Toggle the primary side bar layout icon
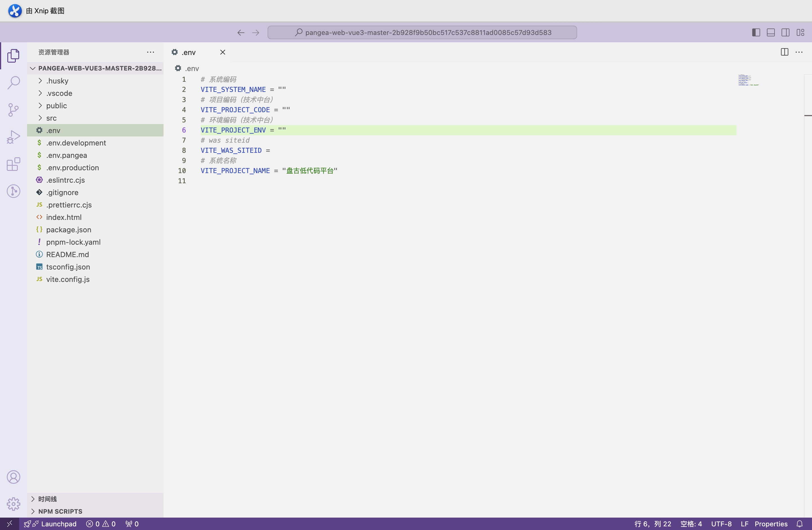 coord(756,32)
